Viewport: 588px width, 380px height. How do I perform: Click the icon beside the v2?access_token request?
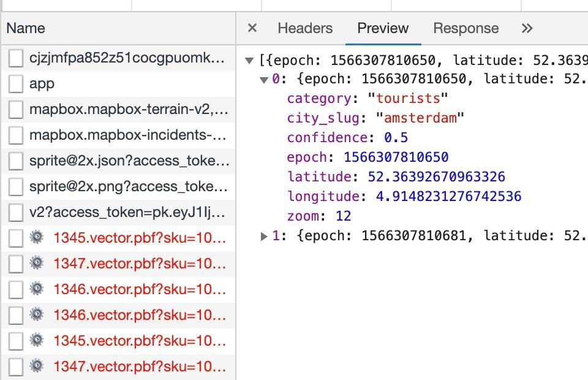click(16, 213)
